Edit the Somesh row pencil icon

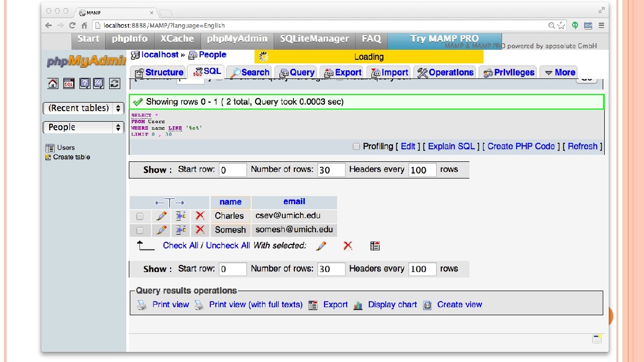pyautogui.click(x=162, y=230)
